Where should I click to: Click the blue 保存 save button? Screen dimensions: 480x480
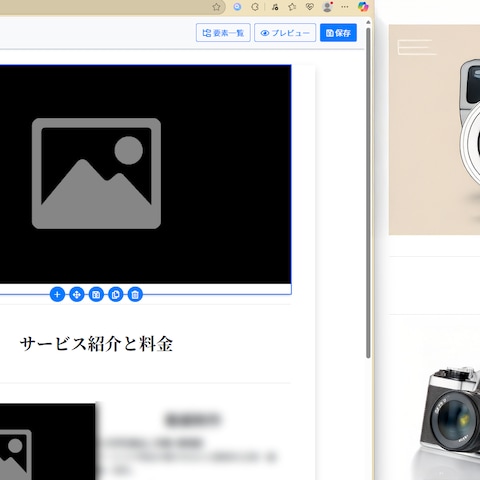click(x=338, y=33)
